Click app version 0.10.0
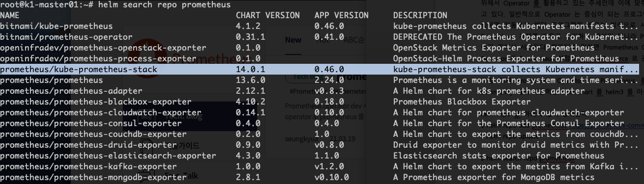Screen dimensions: 644x184 (329, 112)
